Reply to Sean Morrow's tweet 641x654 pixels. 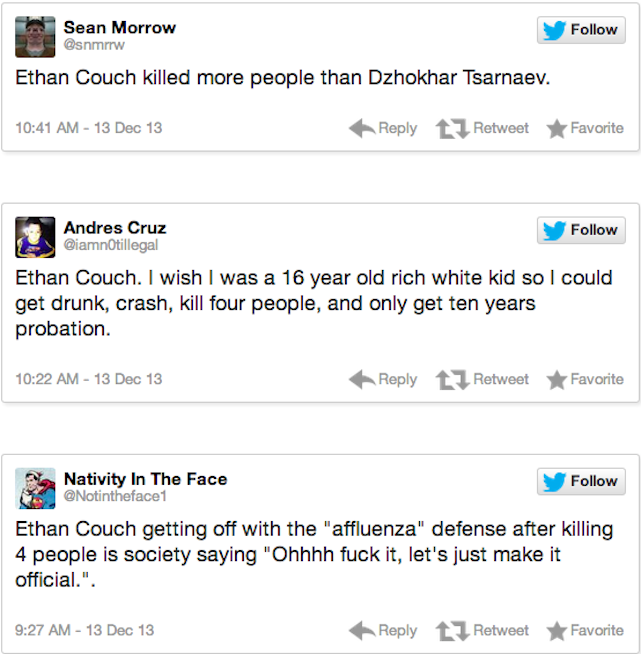(384, 128)
